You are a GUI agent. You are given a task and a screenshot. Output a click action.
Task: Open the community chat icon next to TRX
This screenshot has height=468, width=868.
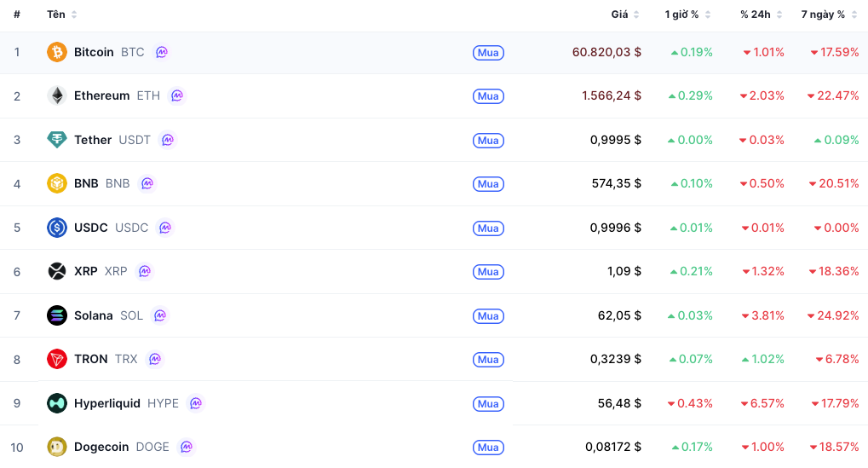coord(155,359)
